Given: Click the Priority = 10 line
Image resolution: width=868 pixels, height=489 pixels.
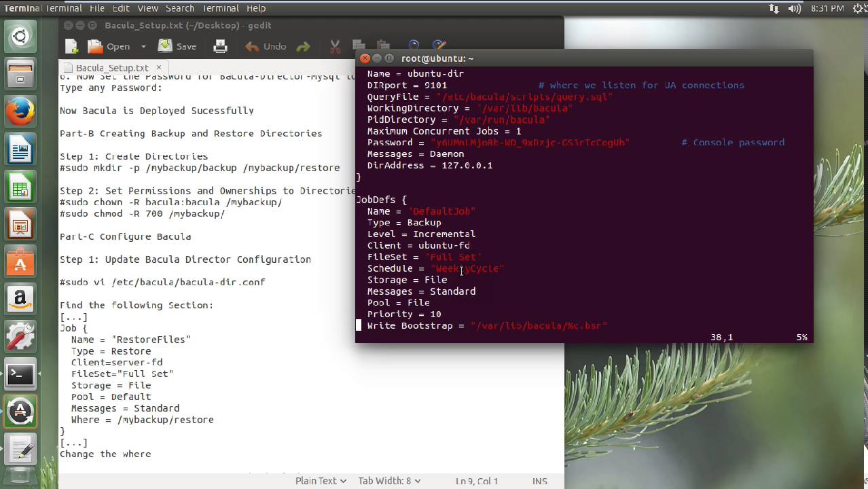Looking at the screenshot, I should [404, 314].
